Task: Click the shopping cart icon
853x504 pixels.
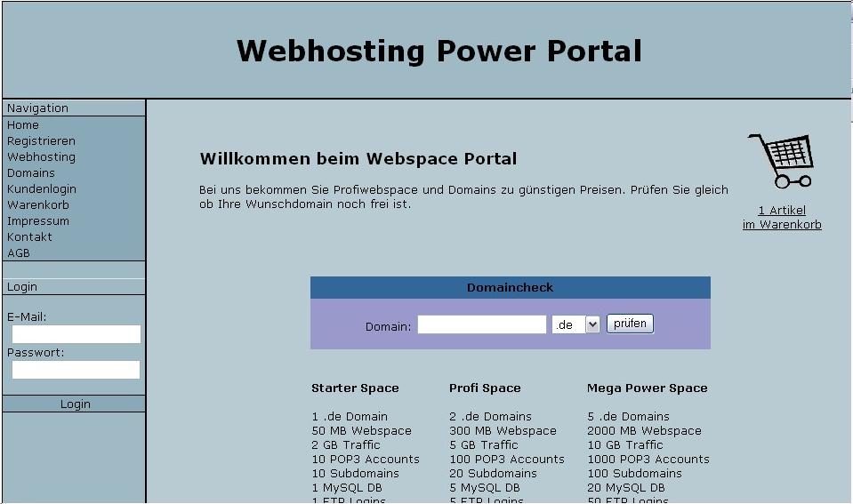Action: pos(781,161)
